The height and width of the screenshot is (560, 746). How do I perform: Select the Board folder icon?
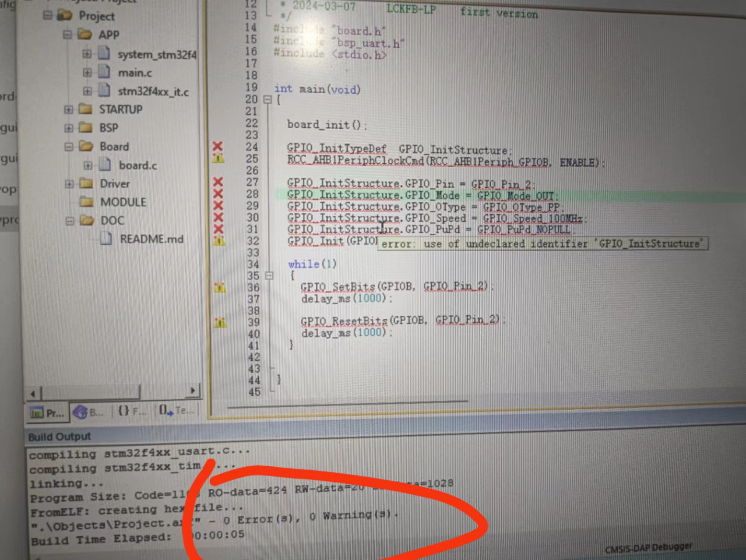86,146
